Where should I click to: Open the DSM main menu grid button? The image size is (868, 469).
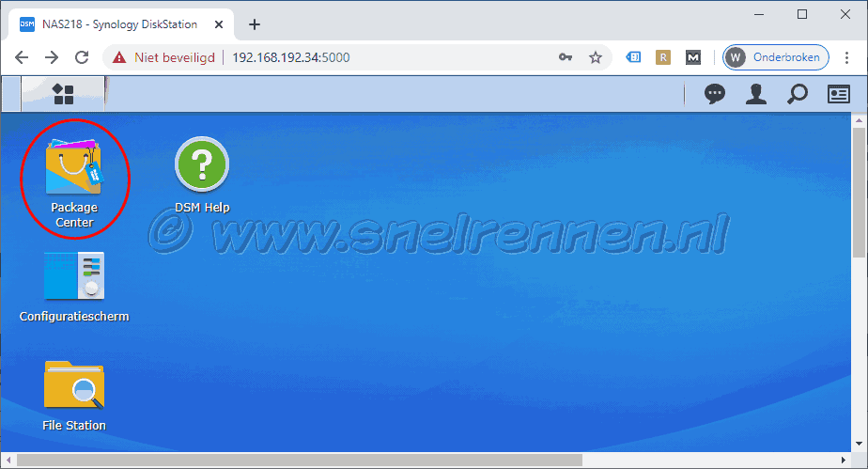(x=63, y=94)
